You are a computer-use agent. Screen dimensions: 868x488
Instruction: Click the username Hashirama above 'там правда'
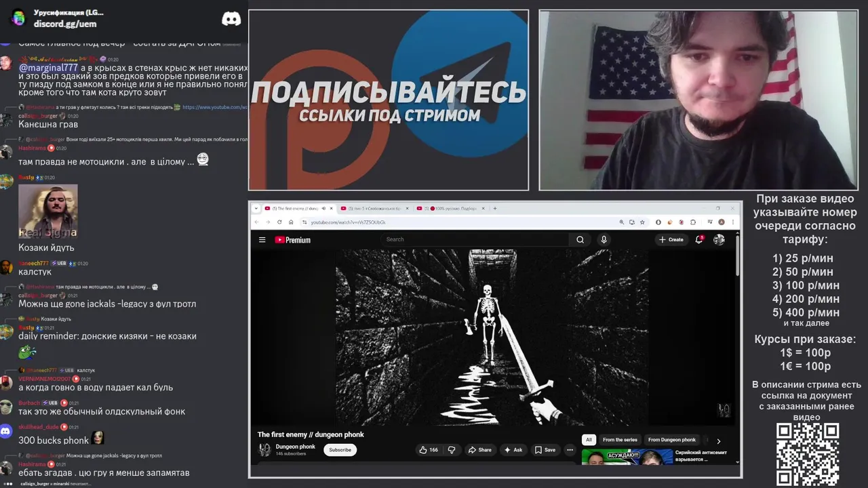(x=32, y=148)
